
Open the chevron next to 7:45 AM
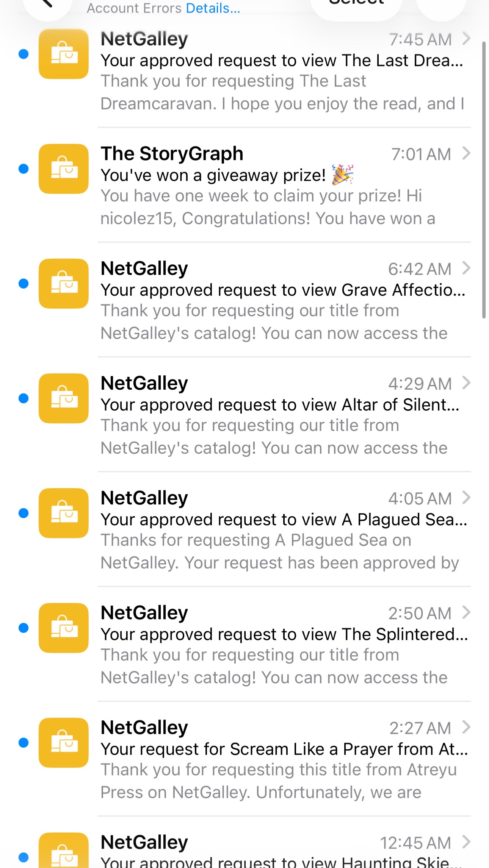(467, 39)
